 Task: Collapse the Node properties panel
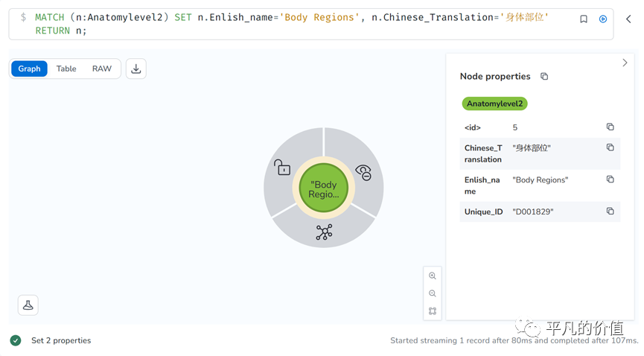pyautogui.click(x=625, y=63)
